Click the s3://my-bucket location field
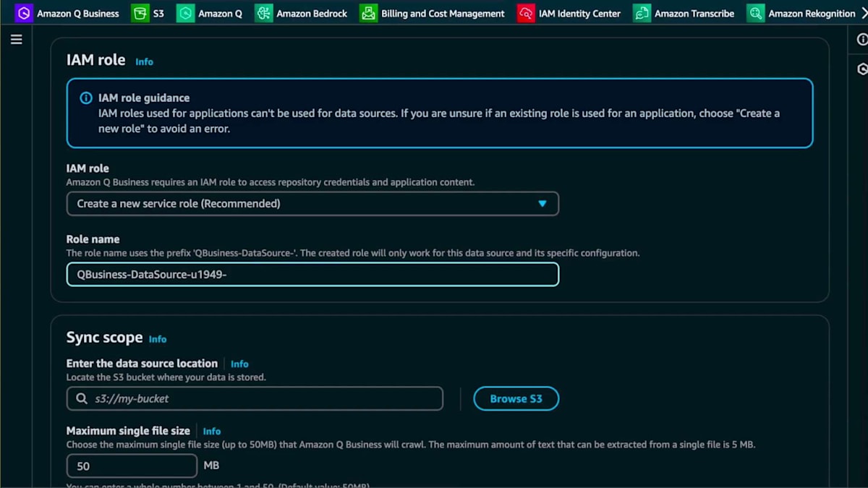Viewport: 868px width, 488px height. pyautogui.click(x=255, y=398)
